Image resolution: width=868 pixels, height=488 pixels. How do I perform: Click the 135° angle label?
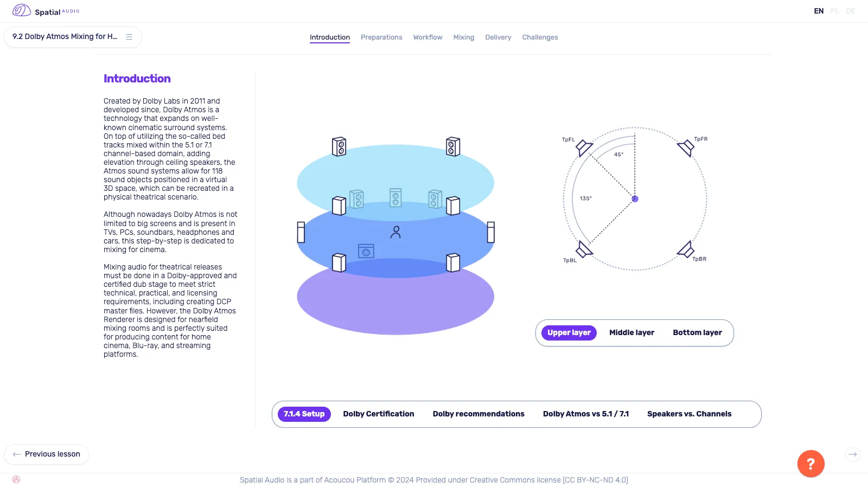pyautogui.click(x=586, y=198)
